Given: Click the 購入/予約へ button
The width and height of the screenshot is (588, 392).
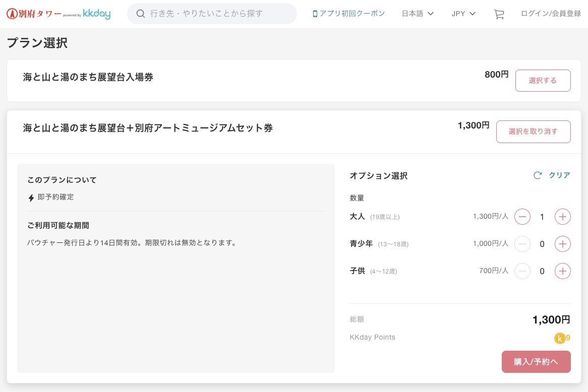Looking at the screenshot, I should pyautogui.click(x=536, y=362).
